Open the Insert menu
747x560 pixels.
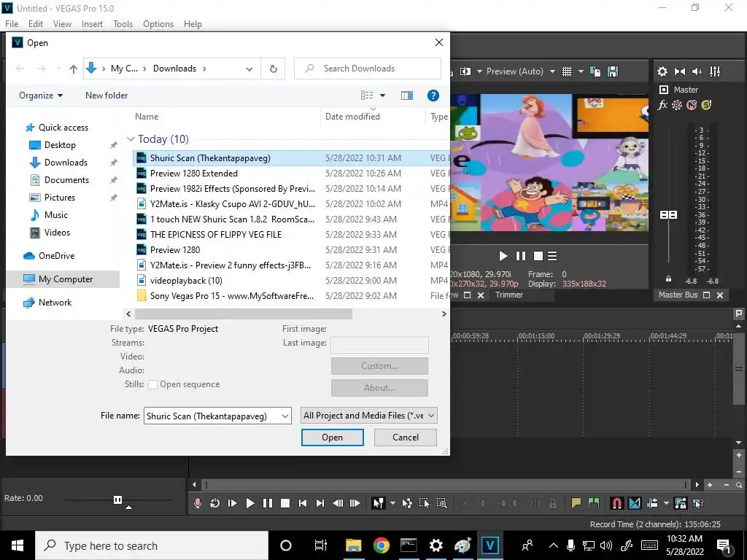pos(92,24)
